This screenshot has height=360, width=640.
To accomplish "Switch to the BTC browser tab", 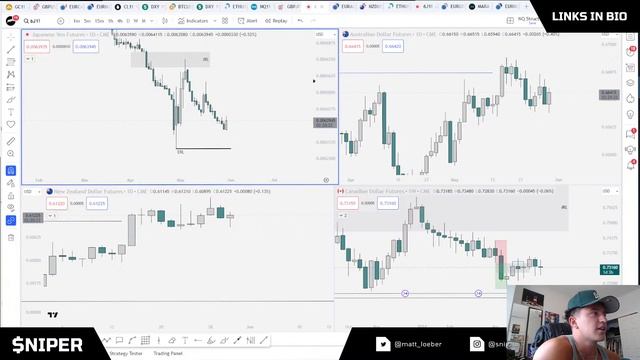I will point(179,7).
